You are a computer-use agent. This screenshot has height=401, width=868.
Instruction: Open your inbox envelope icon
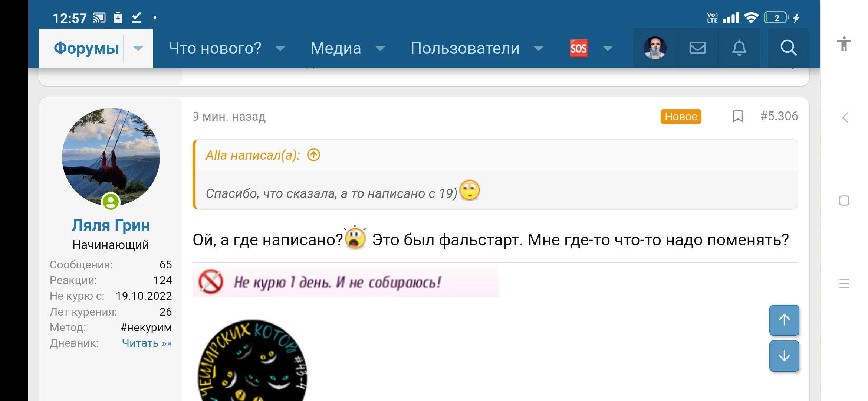pyautogui.click(x=697, y=48)
